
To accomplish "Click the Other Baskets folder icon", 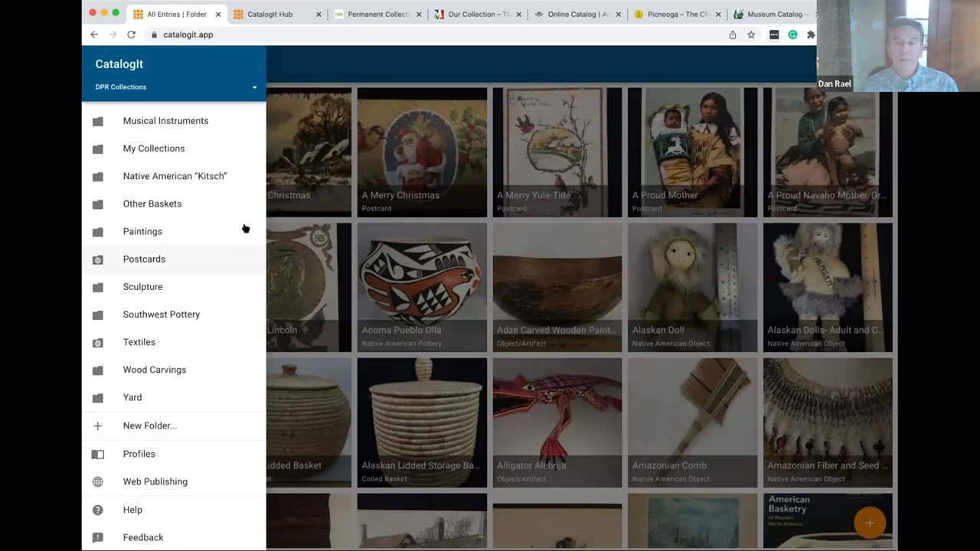I will coord(98,204).
